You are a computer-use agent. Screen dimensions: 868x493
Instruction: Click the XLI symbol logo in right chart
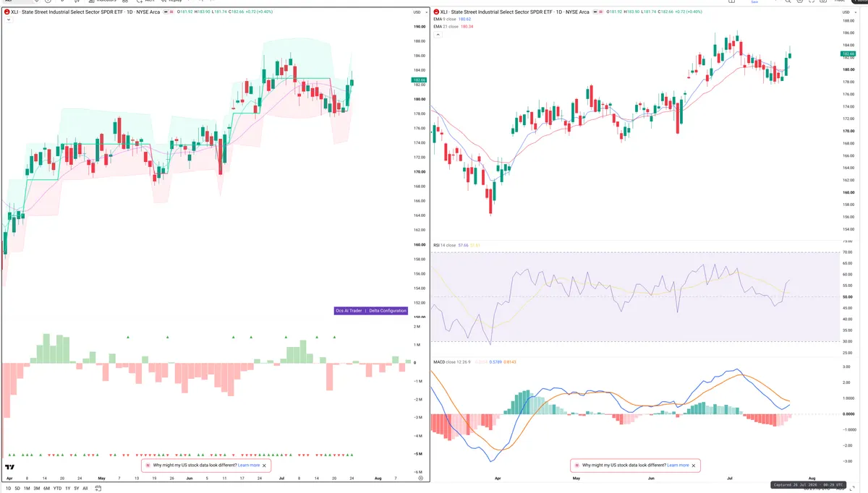click(x=436, y=12)
